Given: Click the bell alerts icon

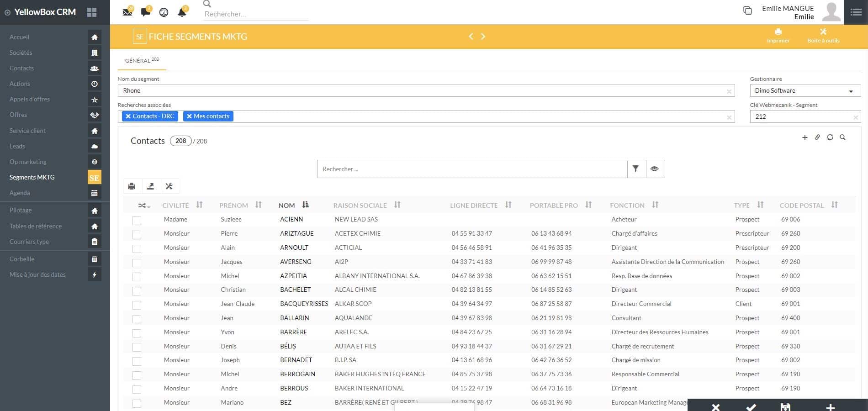Looking at the screenshot, I should (182, 12).
